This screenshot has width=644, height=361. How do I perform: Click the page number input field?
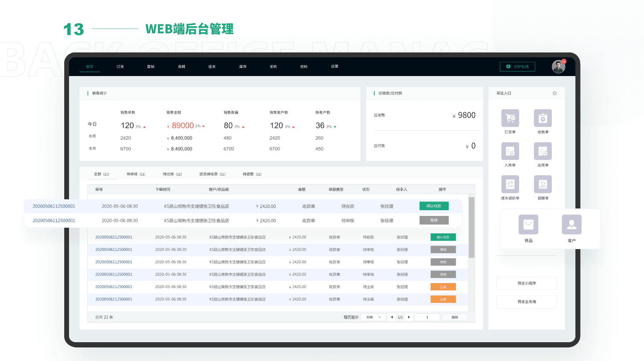427,317
